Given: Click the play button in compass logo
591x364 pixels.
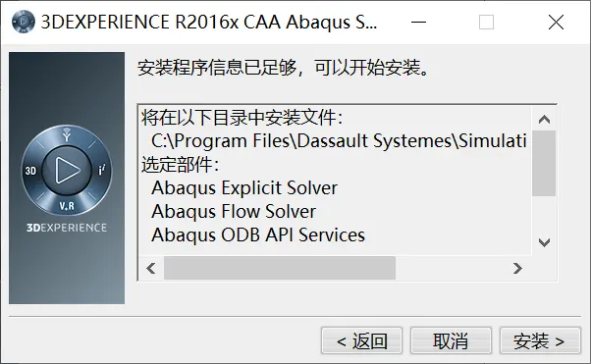Looking at the screenshot, I should 67,171.
